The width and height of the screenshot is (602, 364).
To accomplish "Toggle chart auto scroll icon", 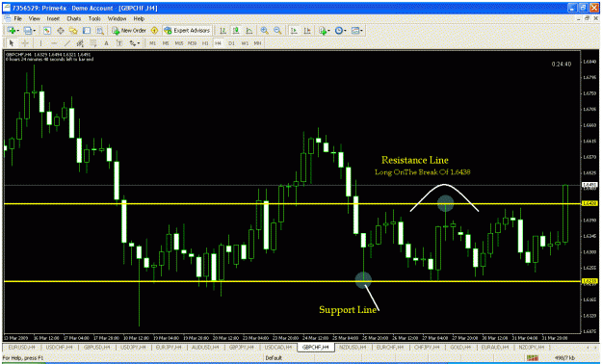I will tap(294, 31).
